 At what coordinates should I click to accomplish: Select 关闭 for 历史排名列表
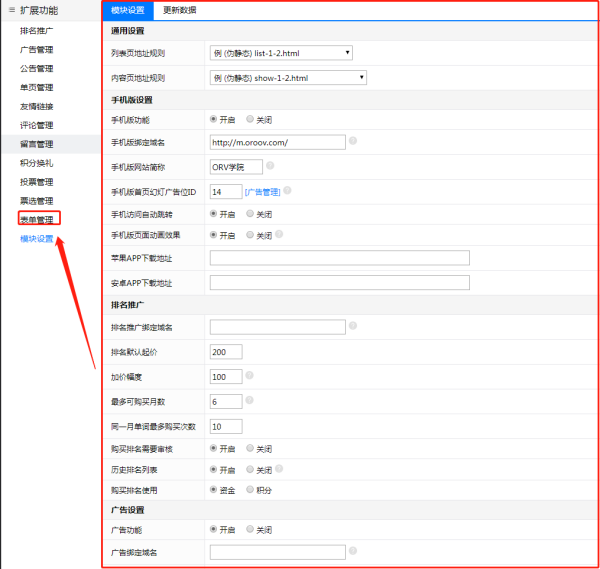pos(250,469)
